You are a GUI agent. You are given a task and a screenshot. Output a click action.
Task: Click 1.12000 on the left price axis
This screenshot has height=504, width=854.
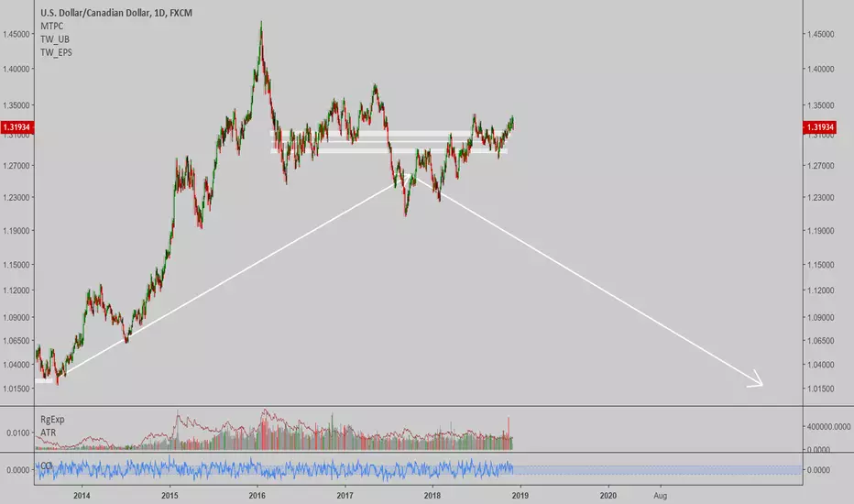16,290
